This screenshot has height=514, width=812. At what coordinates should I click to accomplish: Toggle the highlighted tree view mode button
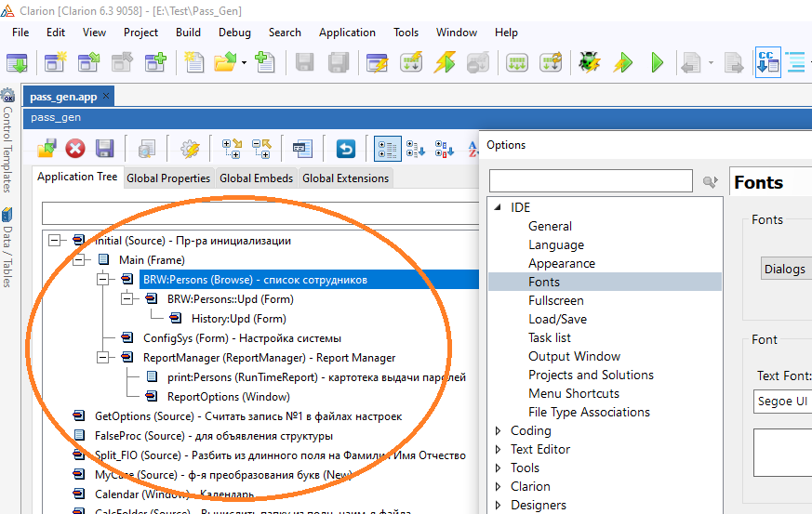coord(387,149)
